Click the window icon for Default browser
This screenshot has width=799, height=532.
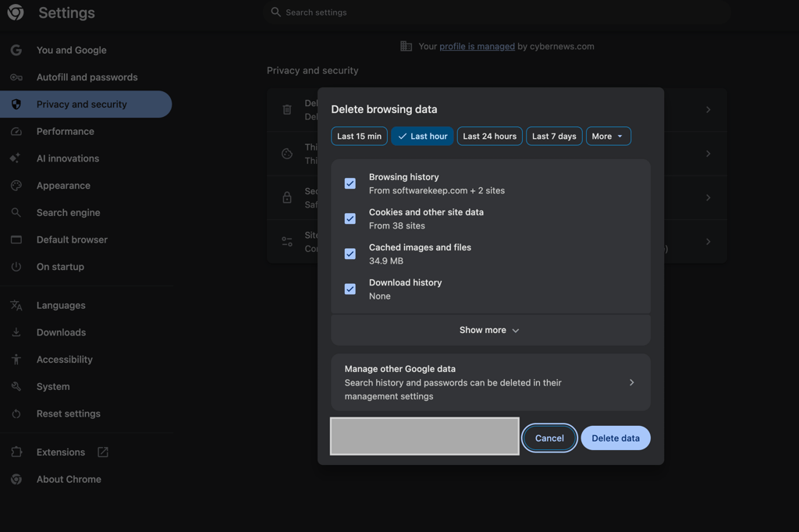[16, 239]
